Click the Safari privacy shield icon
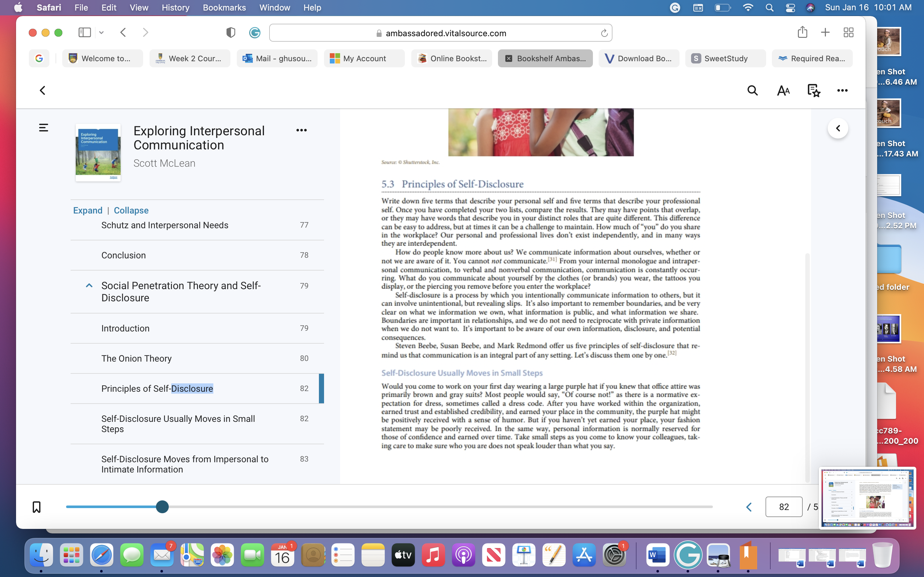This screenshot has width=924, height=577. [231, 33]
